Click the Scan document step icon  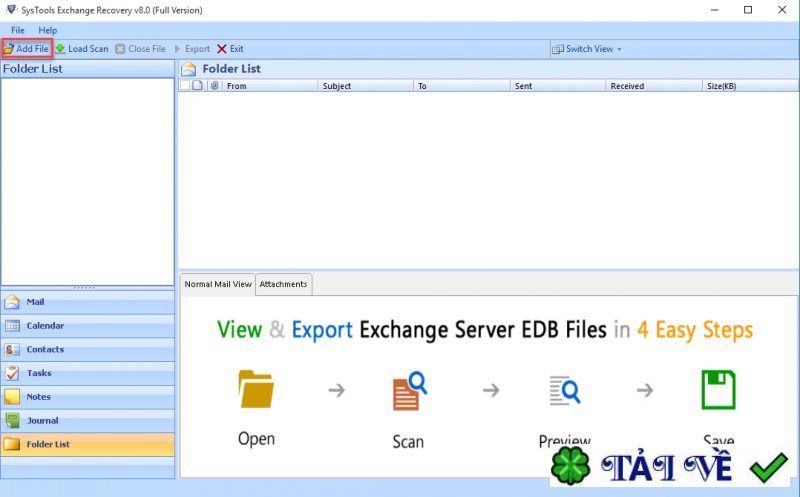tap(409, 391)
